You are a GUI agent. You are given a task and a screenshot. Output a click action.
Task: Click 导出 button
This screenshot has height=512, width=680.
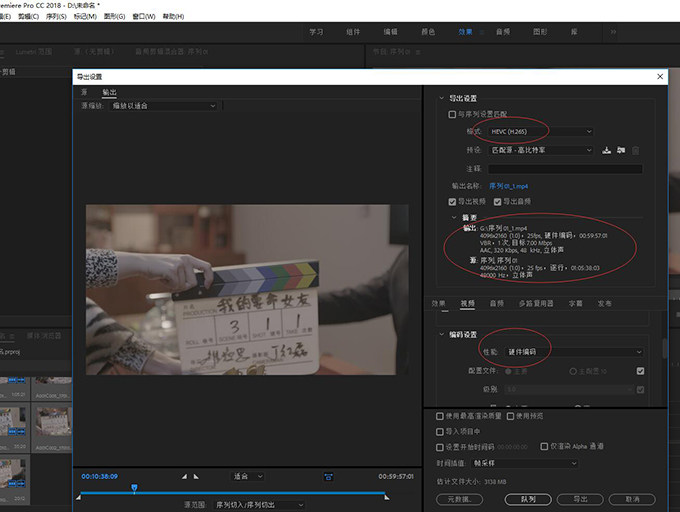(x=580, y=499)
